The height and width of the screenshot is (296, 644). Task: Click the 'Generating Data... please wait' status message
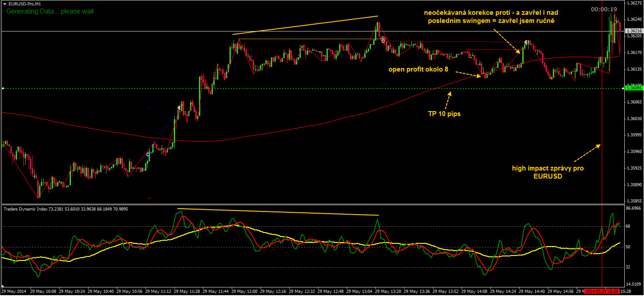50,11
